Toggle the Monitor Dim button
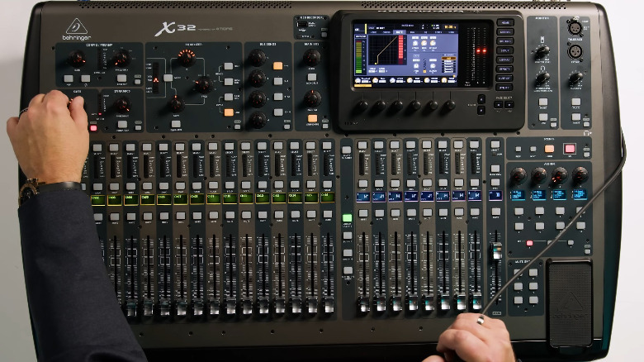 [x=543, y=117]
